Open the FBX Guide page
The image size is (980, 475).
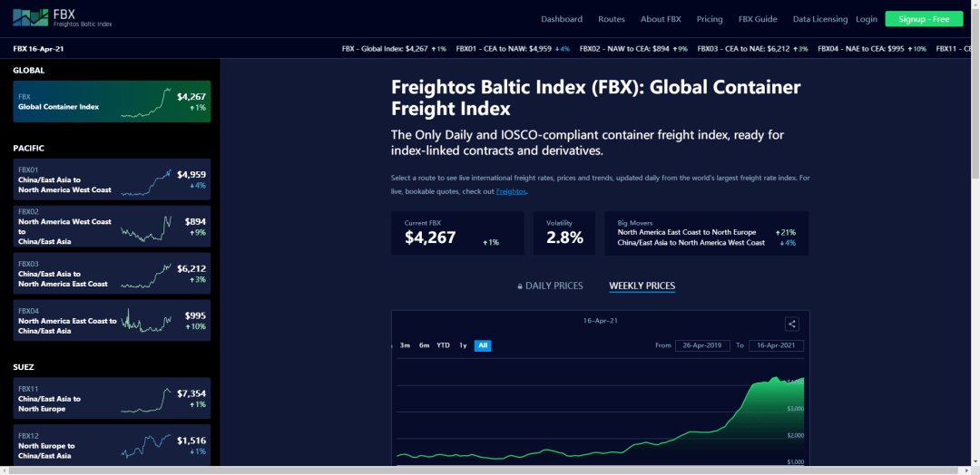point(758,19)
